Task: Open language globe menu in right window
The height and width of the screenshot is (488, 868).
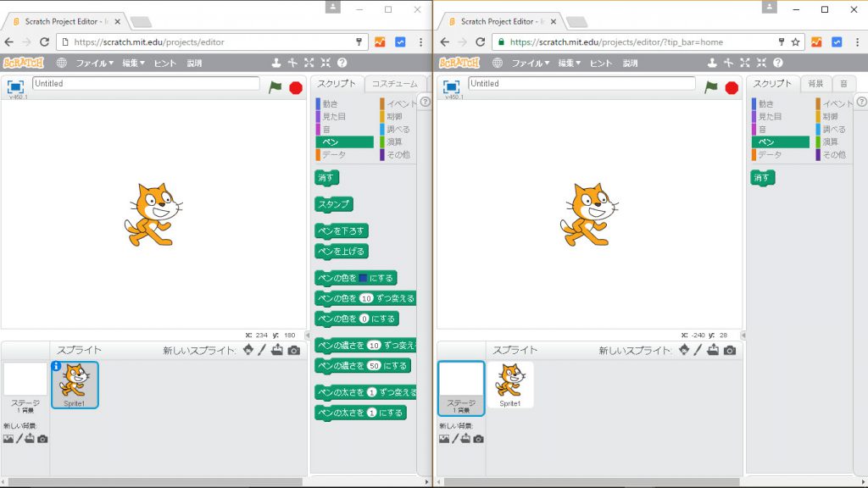Action: [x=498, y=63]
